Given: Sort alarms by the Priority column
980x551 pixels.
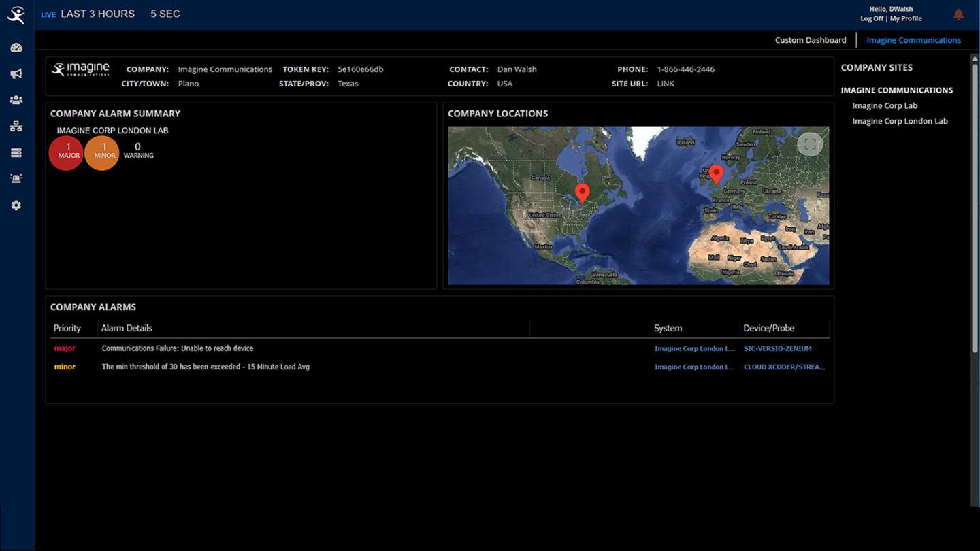Looking at the screenshot, I should point(67,328).
